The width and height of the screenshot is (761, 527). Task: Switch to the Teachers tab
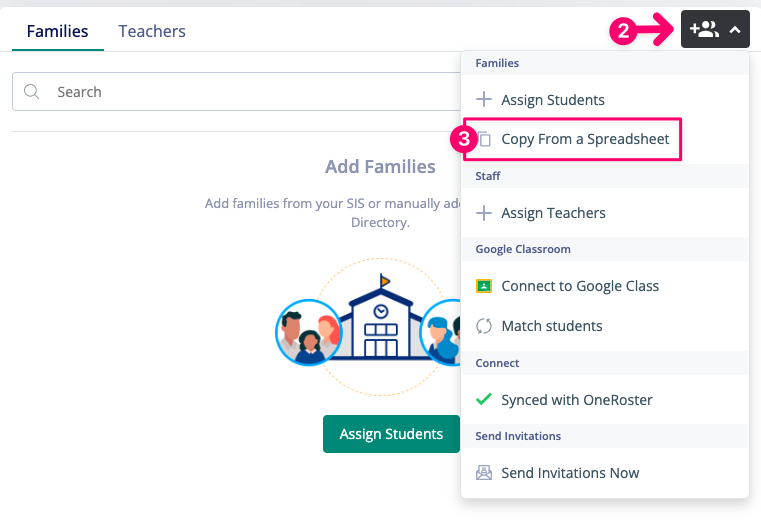152,31
